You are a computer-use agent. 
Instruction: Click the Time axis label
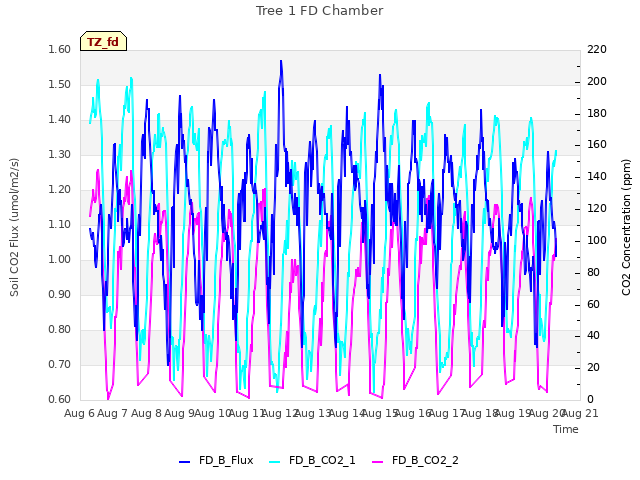tap(566, 429)
